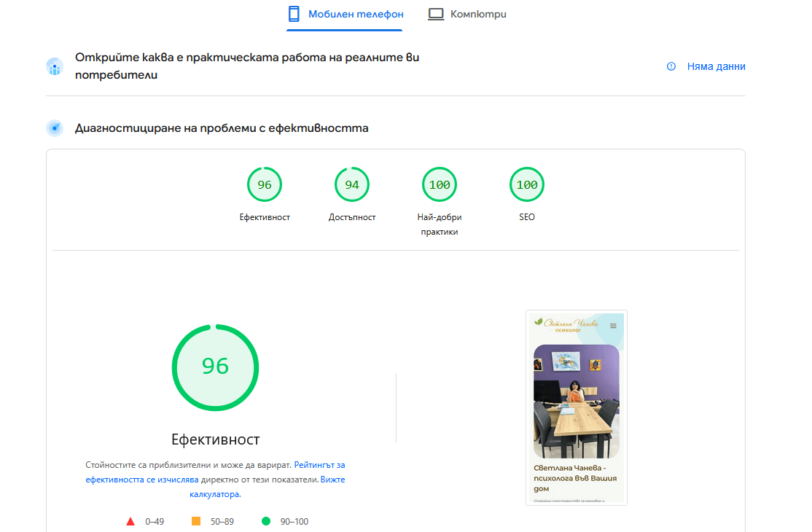Viewport: 812px width, 532px height.
Task: Click the Няма данни label
Action: click(716, 66)
